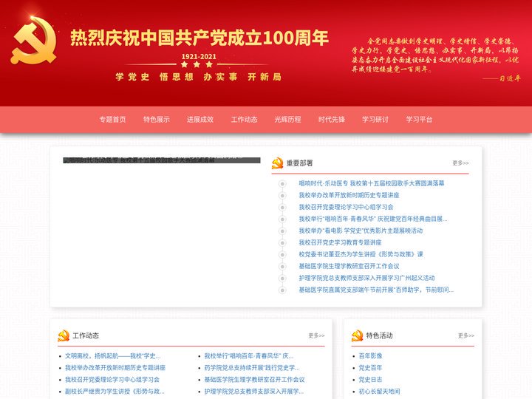Click the 重要部署 section heading
This screenshot has height=399, width=532.
(x=299, y=163)
